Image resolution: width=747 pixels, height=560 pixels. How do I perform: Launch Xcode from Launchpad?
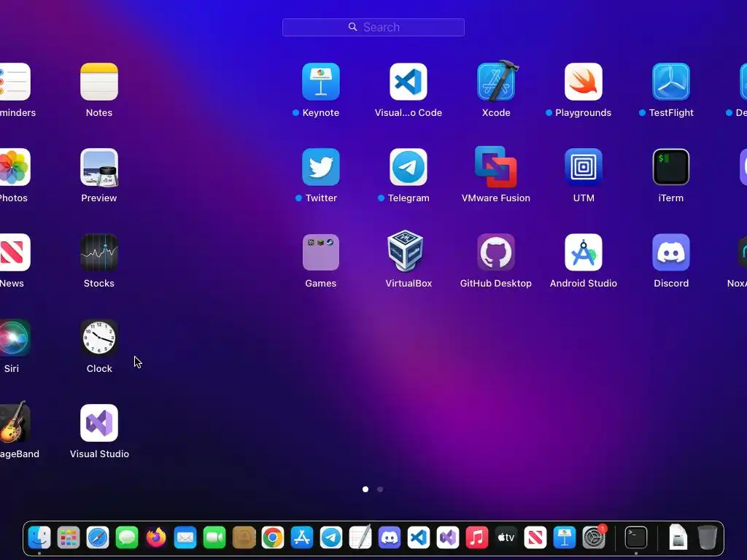[x=496, y=81]
